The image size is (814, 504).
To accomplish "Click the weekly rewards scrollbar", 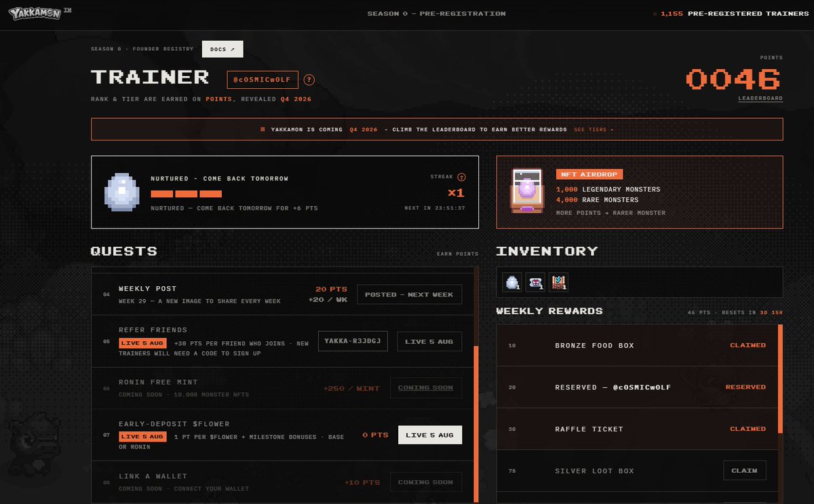I will pos(780,379).
